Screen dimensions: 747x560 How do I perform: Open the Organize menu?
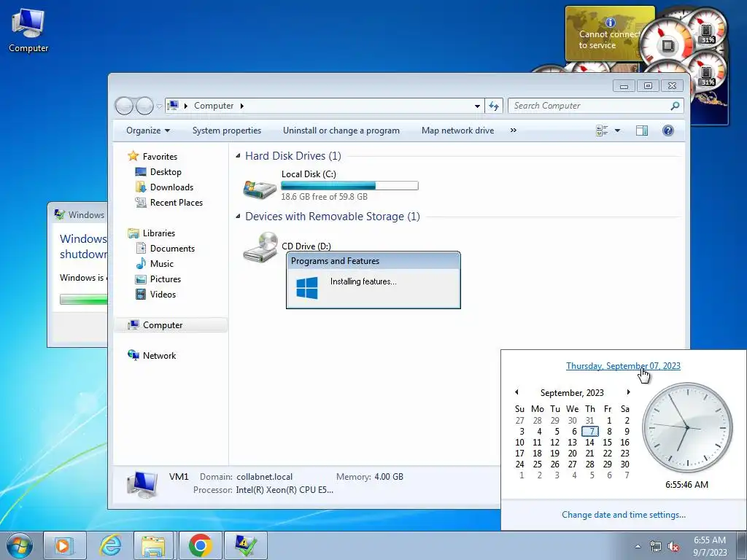tap(147, 131)
